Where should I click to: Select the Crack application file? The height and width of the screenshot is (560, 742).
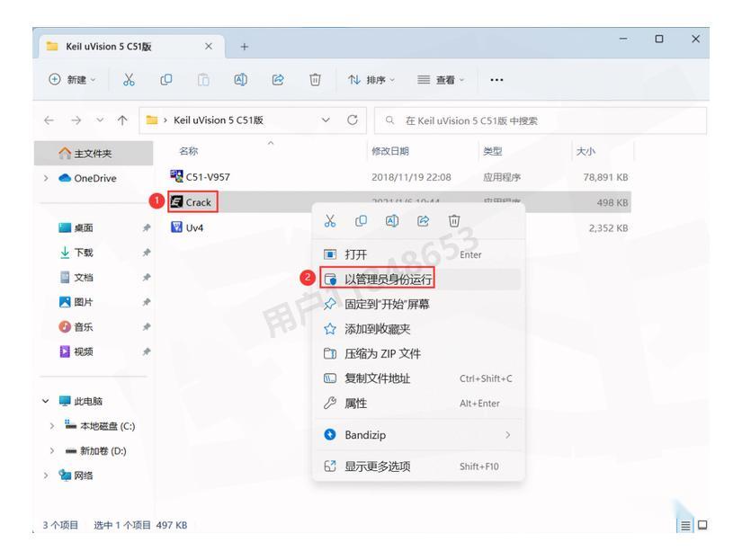pos(191,202)
